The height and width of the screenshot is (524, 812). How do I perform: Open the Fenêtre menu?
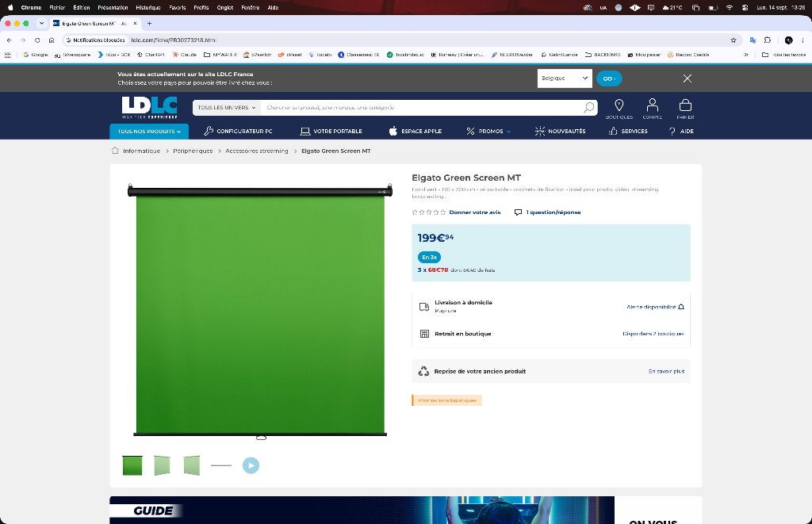click(x=250, y=7)
